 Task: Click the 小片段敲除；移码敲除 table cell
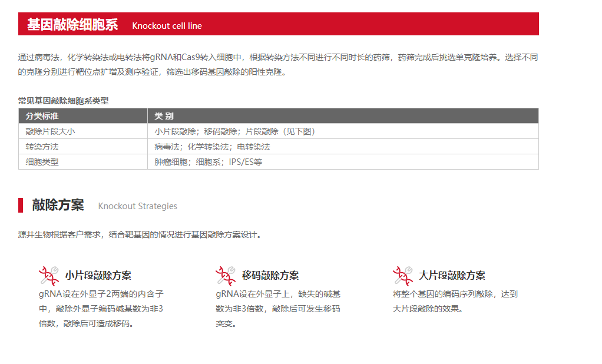coord(235,131)
